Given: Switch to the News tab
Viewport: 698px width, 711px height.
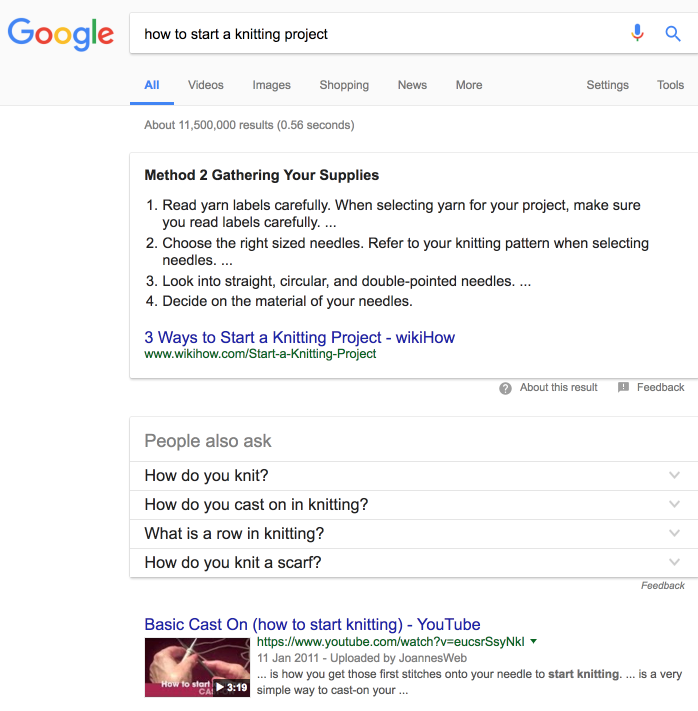Looking at the screenshot, I should [412, 85].
